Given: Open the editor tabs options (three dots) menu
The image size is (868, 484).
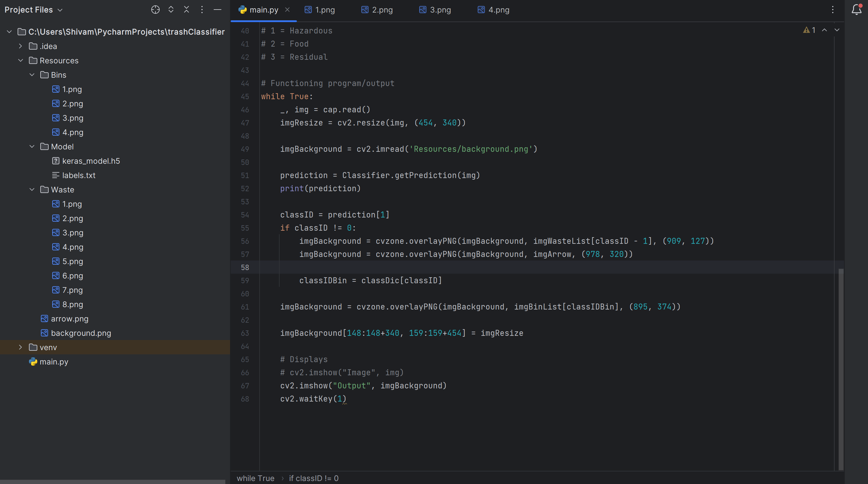Looking at the screenshot, I should pyautogui.click(x=832, y=10).
